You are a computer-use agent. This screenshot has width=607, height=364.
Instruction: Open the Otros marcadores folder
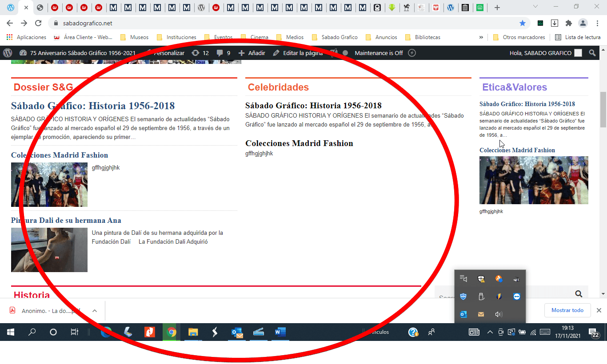tap(519, 37)
